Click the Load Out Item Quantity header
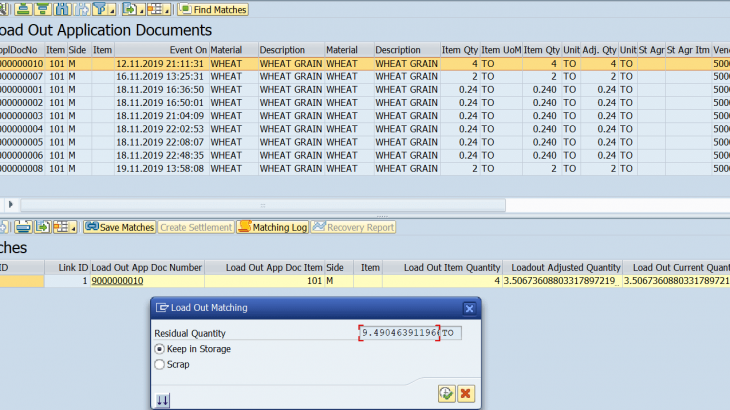The height and width of the screenshot is (410, 730). pos(442,268)
